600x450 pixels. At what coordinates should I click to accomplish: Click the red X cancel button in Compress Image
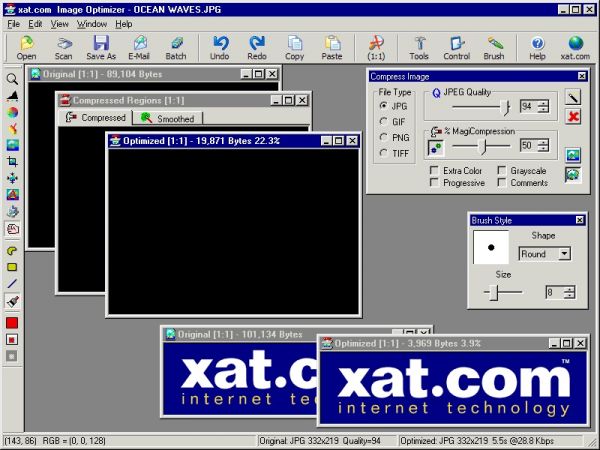pos(573,116)
